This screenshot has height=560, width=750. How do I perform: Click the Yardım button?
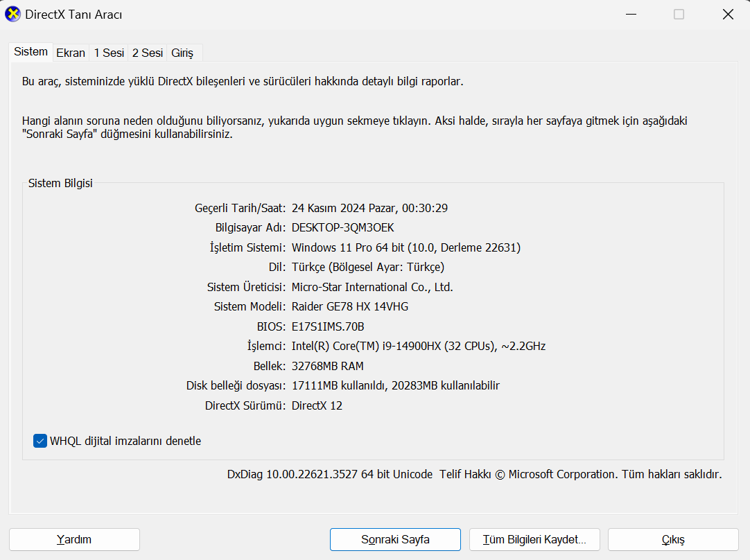pyautogui.click(x=74, y=539)
